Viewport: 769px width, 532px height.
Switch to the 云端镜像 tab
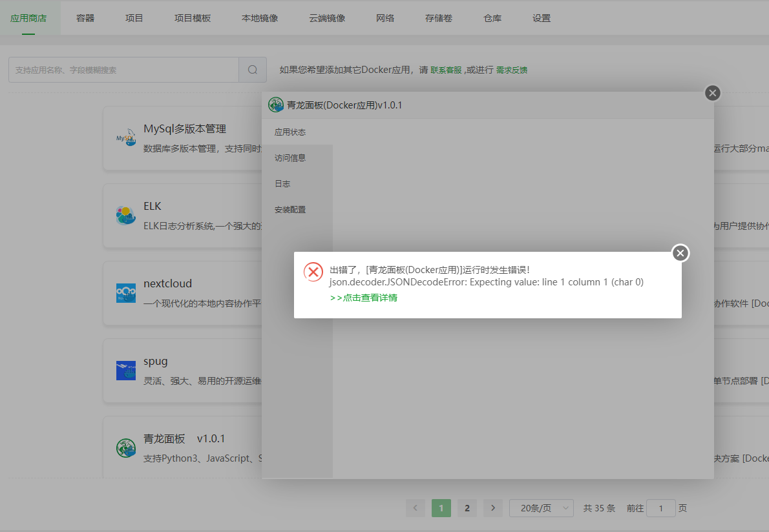coord(327,18)
